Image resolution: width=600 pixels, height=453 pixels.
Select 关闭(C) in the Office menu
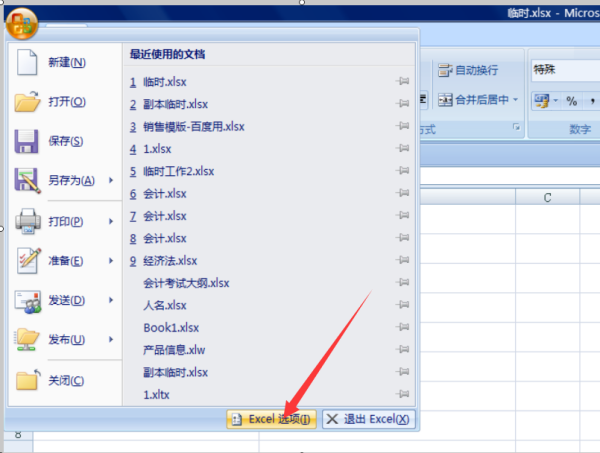(66, 380)
